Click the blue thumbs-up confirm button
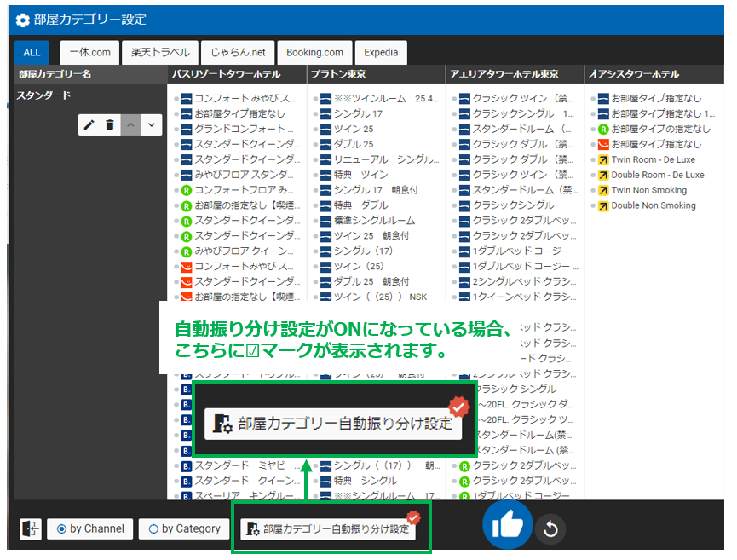The image size is (737, 560). tap(507, 526)
